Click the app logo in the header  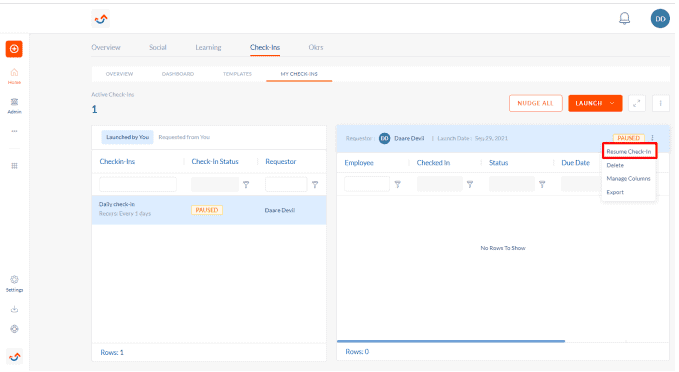(100, 19)
